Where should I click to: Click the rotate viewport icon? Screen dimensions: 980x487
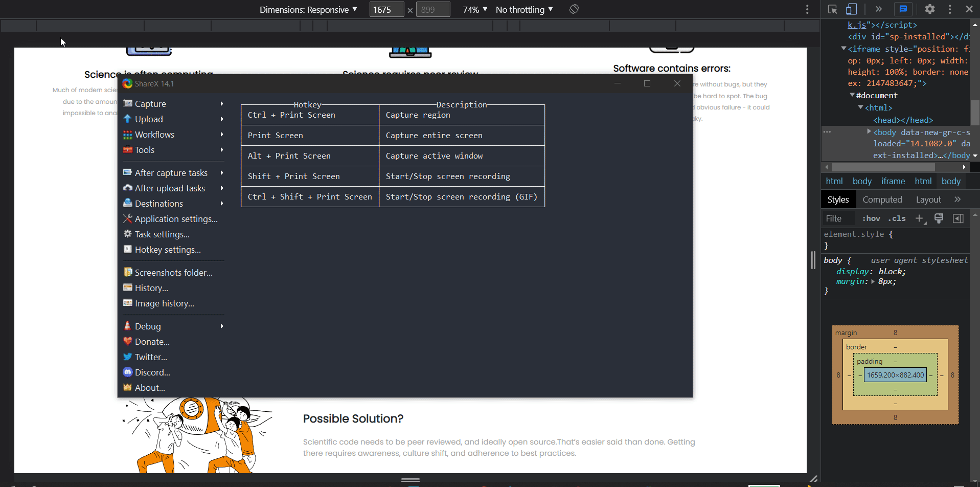tap(574, 9)
